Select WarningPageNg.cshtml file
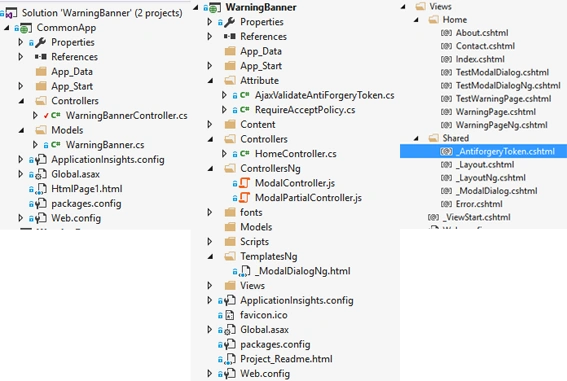 pyautogui.click(x=501, y=125)
